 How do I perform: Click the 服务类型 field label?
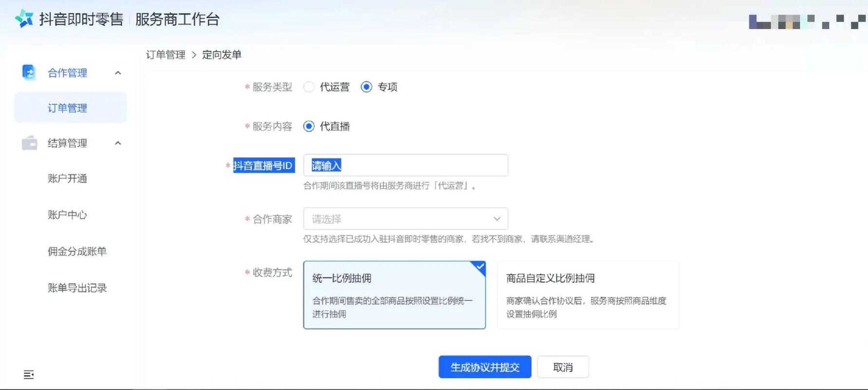point(272,87)
